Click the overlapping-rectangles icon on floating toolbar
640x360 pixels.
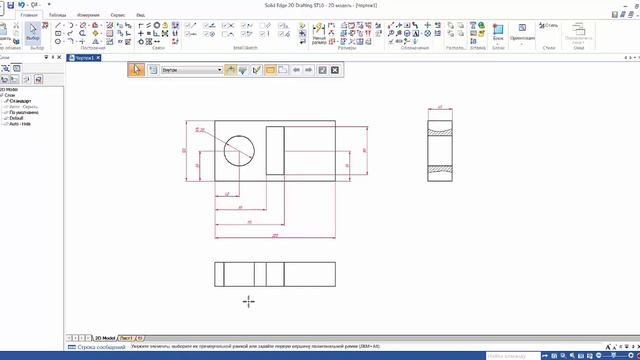pyautogui.click(x=283, y=70)
